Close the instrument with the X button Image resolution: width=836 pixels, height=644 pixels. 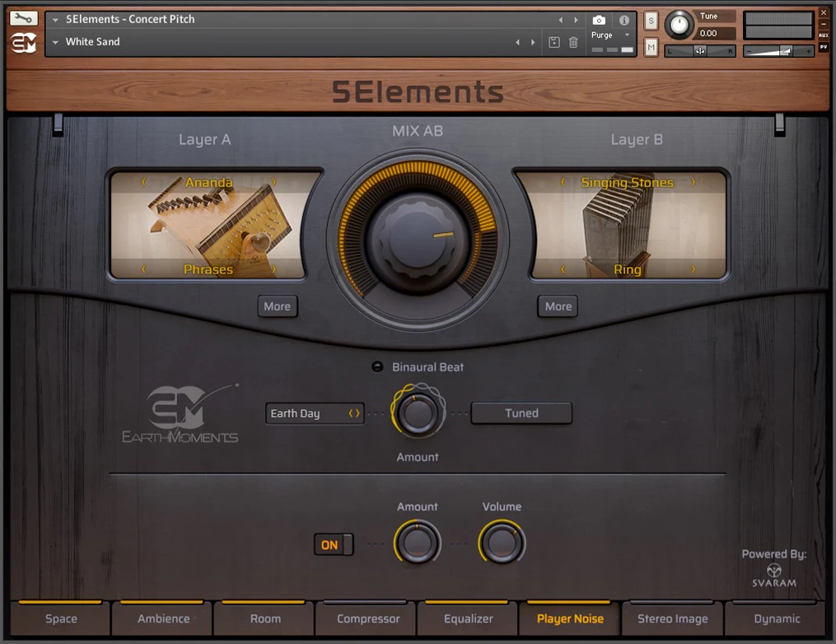(824, 12)
